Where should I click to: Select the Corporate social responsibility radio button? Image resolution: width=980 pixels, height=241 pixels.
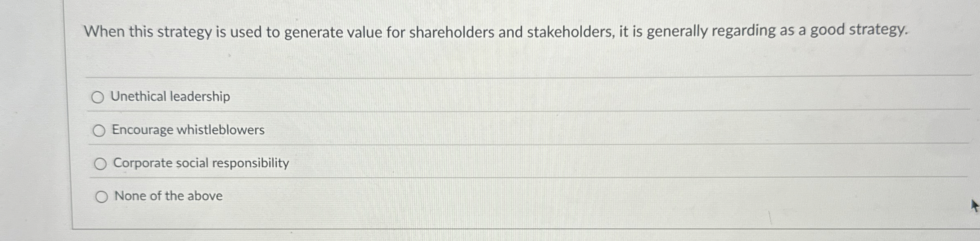[x=100, y=163]
